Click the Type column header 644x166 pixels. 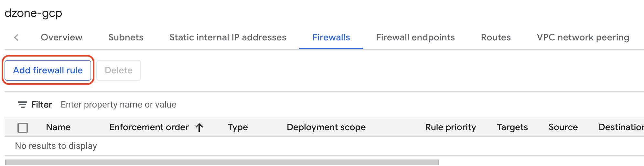click(238, 127)
